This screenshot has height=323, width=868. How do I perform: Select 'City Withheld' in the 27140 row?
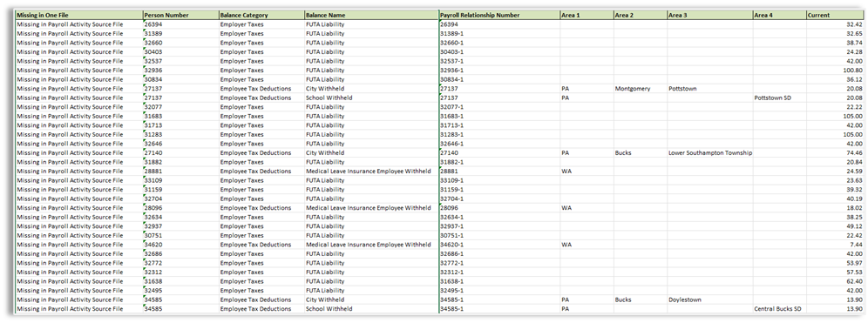(x=370, y=152)
